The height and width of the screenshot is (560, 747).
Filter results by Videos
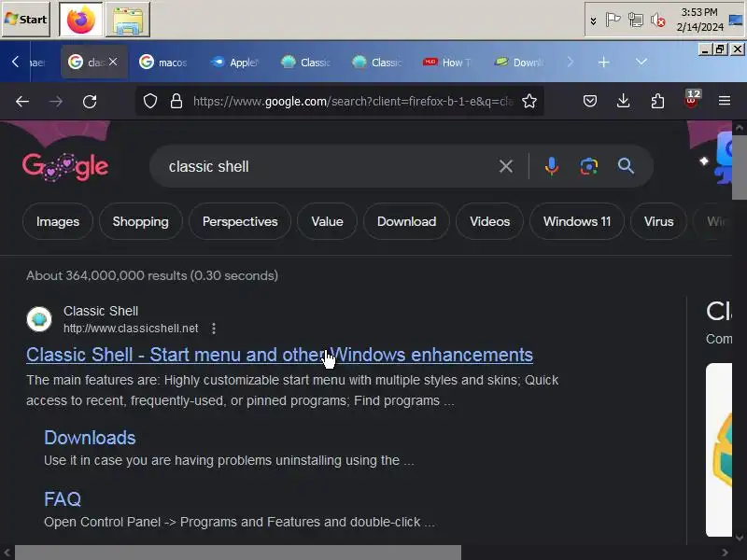(489, 221)
